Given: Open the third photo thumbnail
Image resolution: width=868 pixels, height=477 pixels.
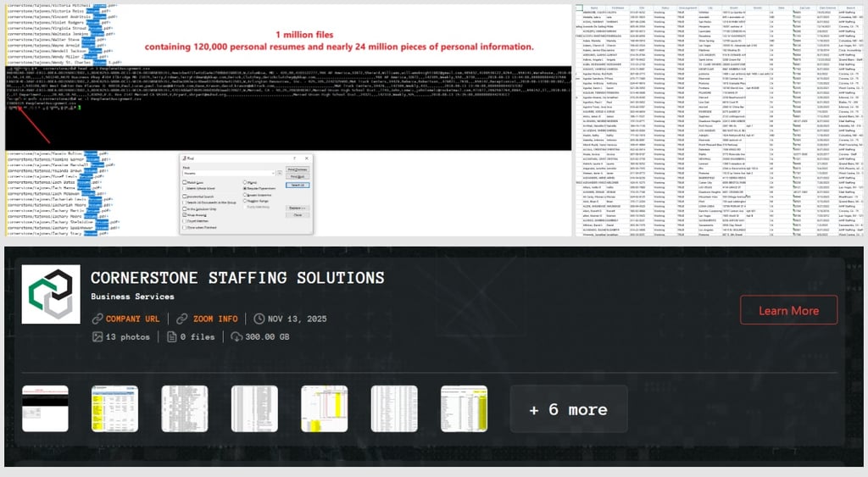Looking at the screenshot, I should pyautogui.click(x=185, y=409).
